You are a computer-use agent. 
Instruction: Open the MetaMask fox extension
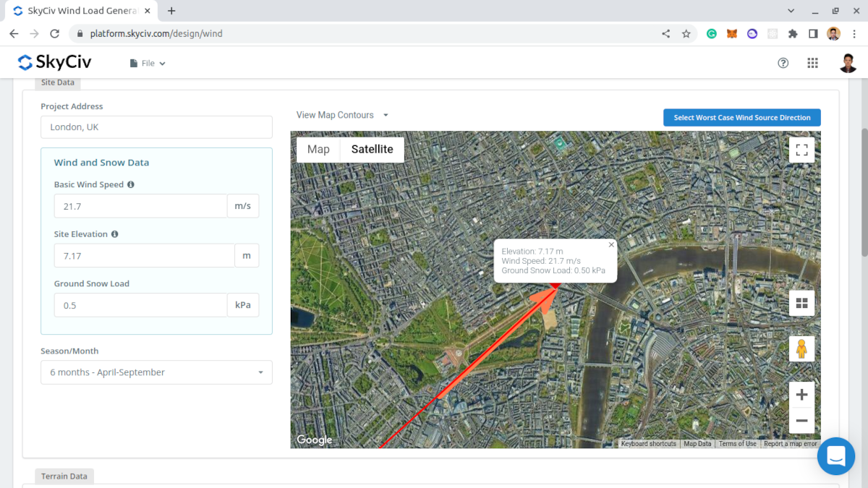pyautogui.click(x=732, y=33)
